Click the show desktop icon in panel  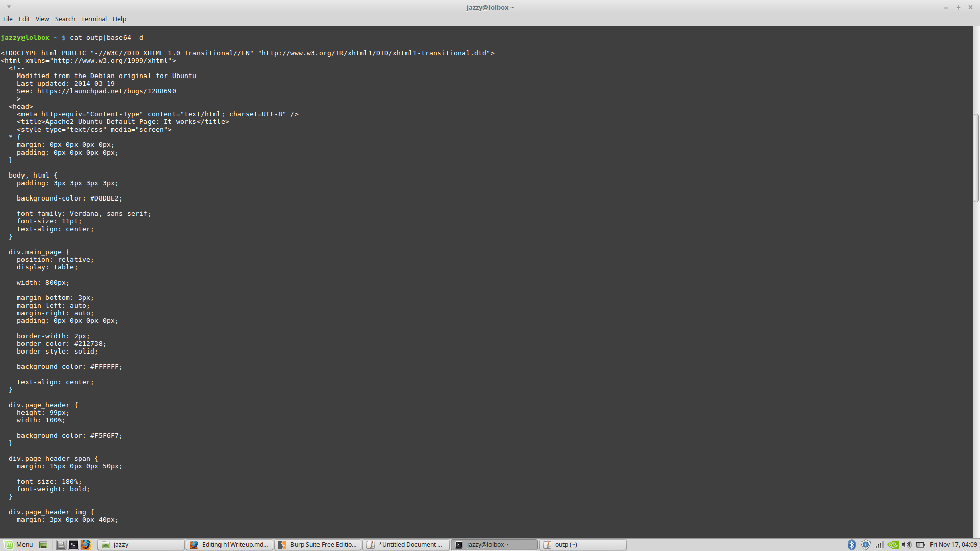pos(43,545)
